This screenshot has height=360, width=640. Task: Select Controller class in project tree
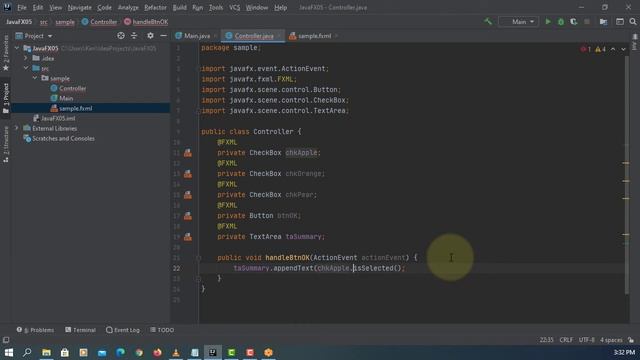68,88
